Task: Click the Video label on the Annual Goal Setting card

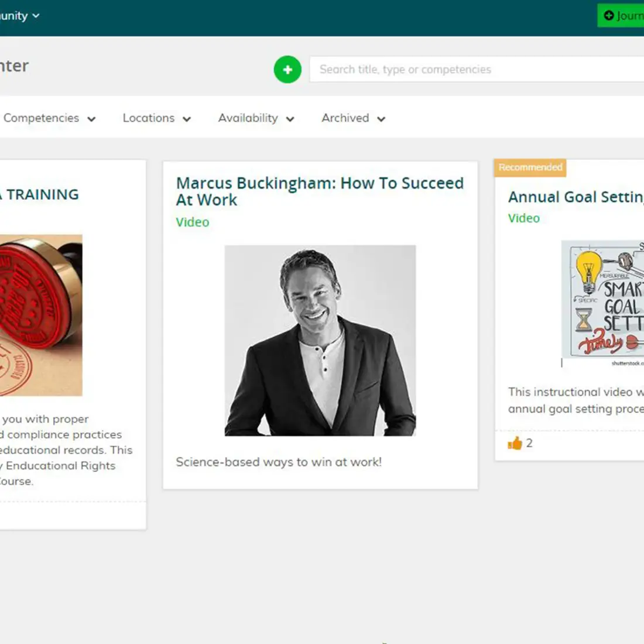Action: click(523, 218)
